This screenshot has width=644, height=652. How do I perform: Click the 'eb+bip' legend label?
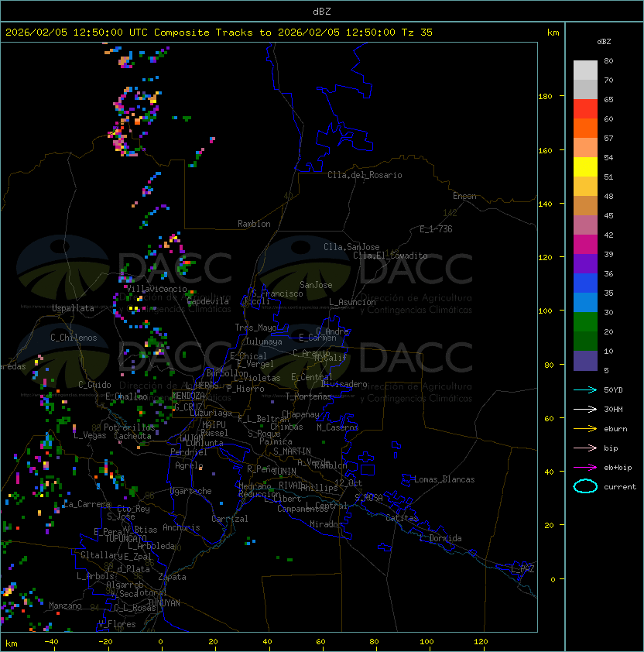point(618,468)
